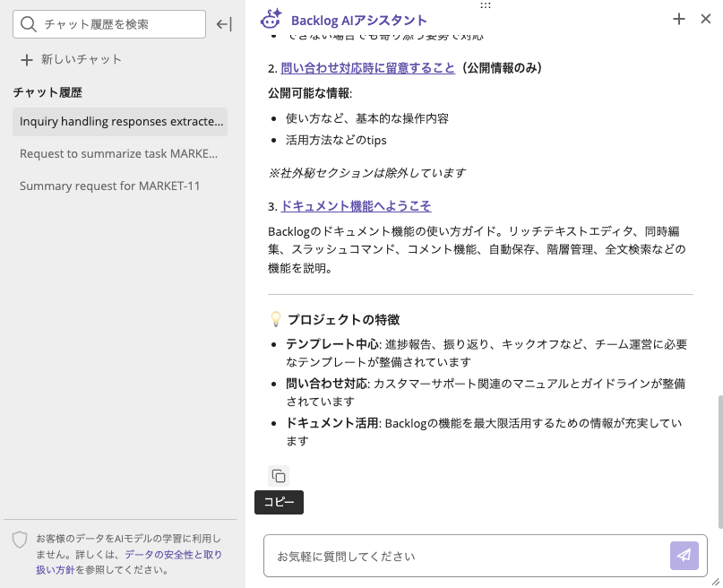
Task: Click the plus icon beside 新しいチャット
Action: point(27,60)
